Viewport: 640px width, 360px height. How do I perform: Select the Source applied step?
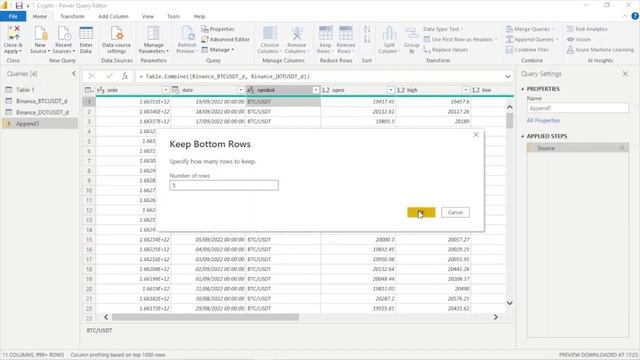[578, 148]
